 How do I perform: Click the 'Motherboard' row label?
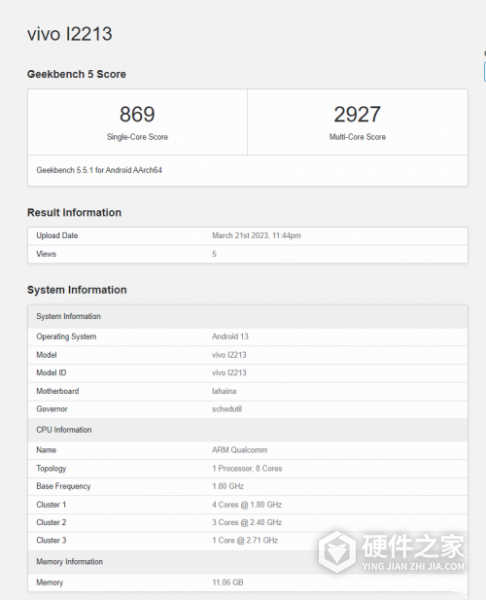point(57,391)
